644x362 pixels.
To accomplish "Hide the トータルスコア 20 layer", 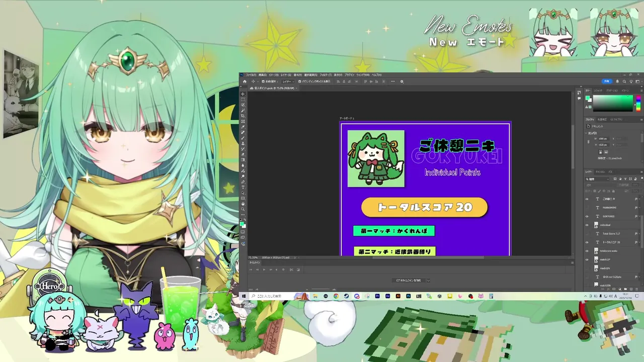I will 587,242.
